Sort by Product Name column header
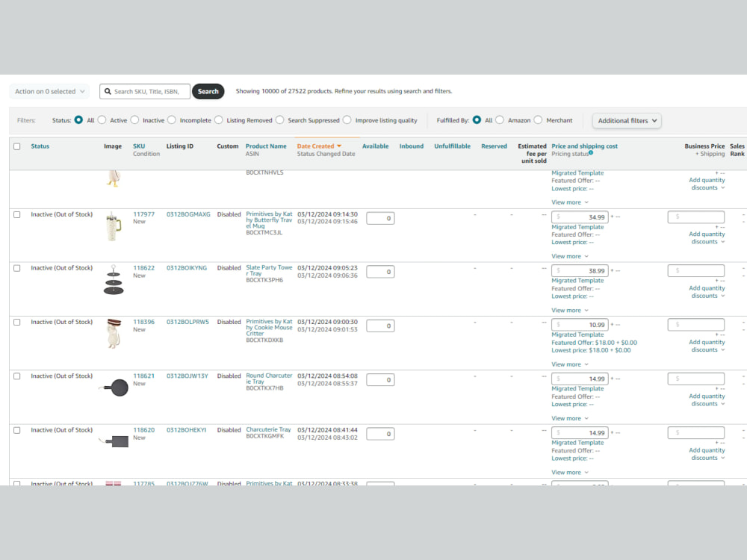 266,146
